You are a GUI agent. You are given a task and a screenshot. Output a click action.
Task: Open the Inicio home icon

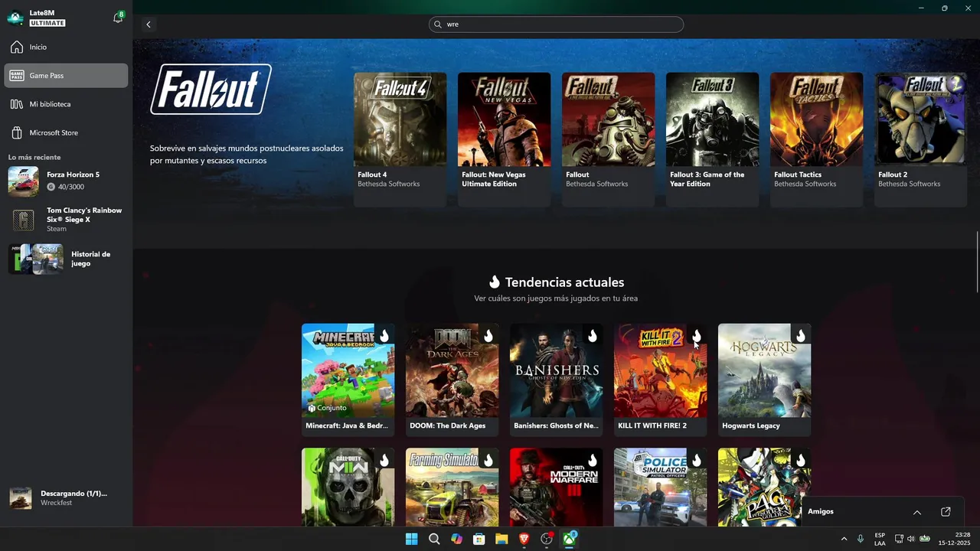coord(17,47)
